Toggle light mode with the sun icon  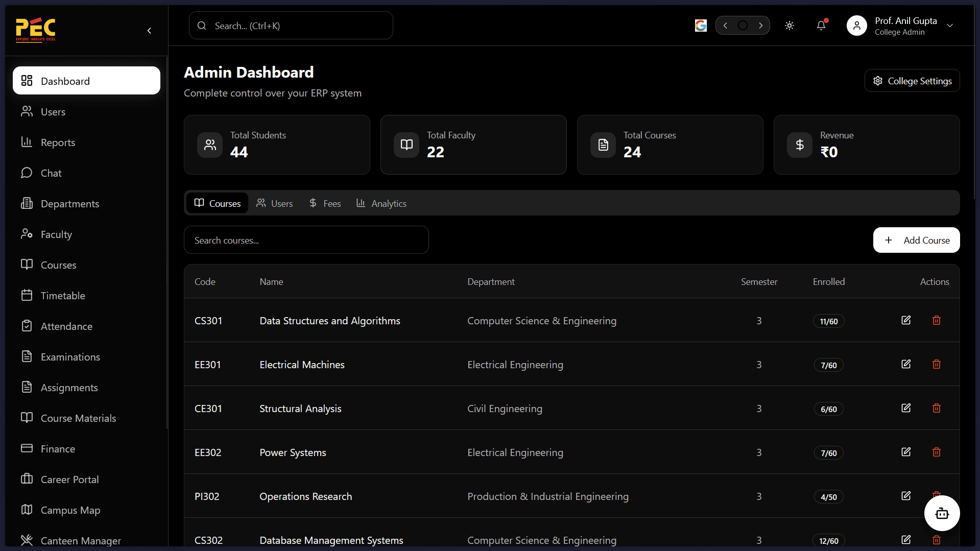[x=789, y=25]
